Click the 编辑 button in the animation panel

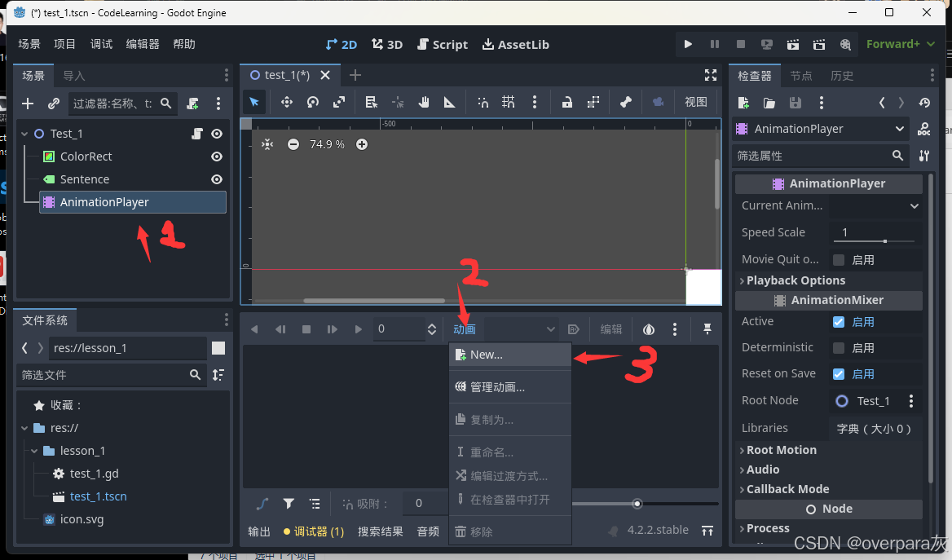tap(610, 329)
